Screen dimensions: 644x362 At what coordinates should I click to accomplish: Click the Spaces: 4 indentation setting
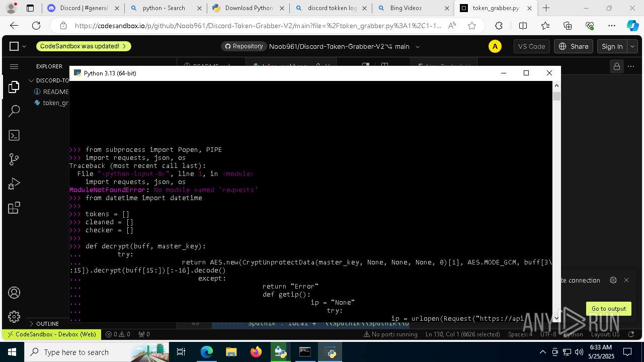point(520,334)
